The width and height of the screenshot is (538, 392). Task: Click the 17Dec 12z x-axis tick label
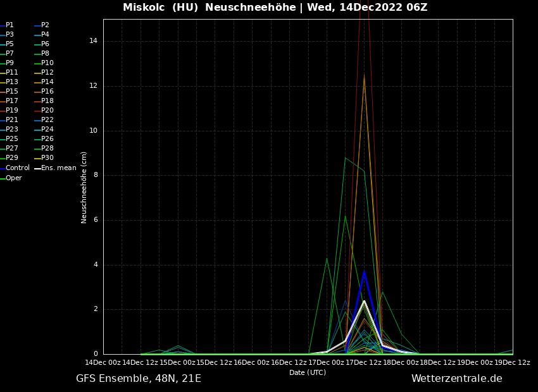click(364, 362)
